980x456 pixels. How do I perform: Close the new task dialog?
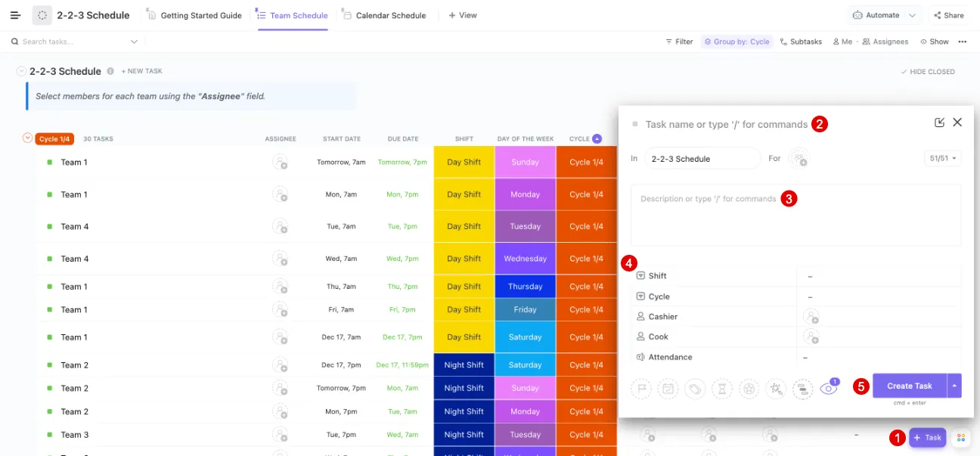point(957,123)
